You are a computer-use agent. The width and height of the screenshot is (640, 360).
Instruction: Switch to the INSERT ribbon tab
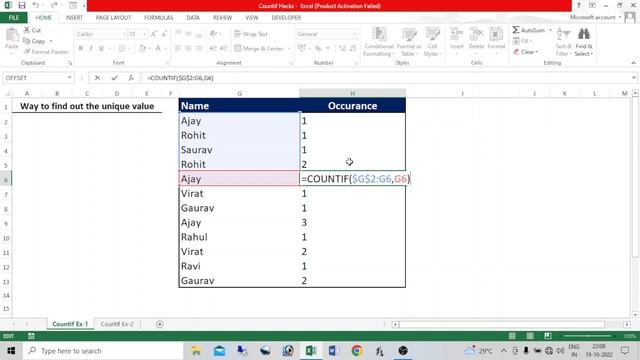(x=74, y=18)
